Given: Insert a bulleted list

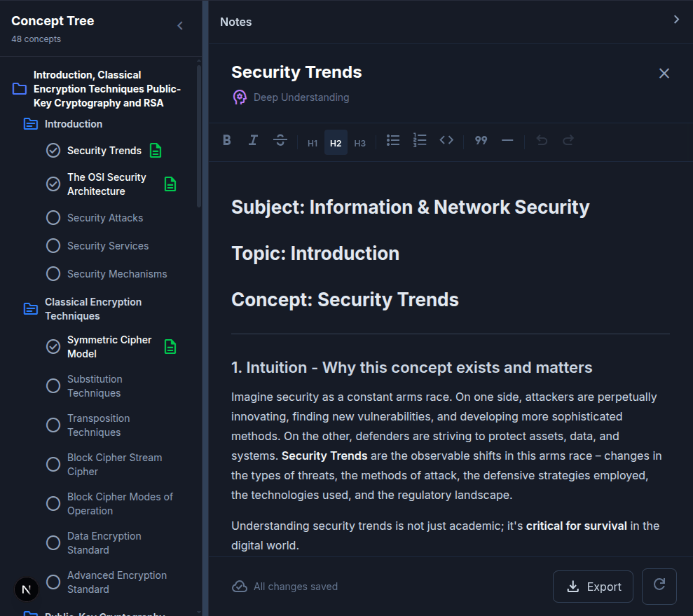Looking at the screenshot, I should [x=393, y=140].
